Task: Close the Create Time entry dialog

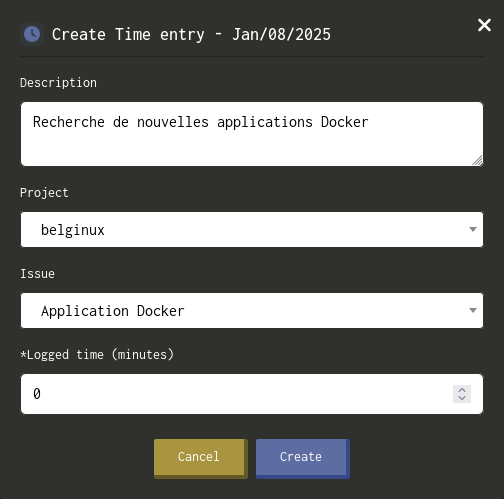Action: click(484, 25)
